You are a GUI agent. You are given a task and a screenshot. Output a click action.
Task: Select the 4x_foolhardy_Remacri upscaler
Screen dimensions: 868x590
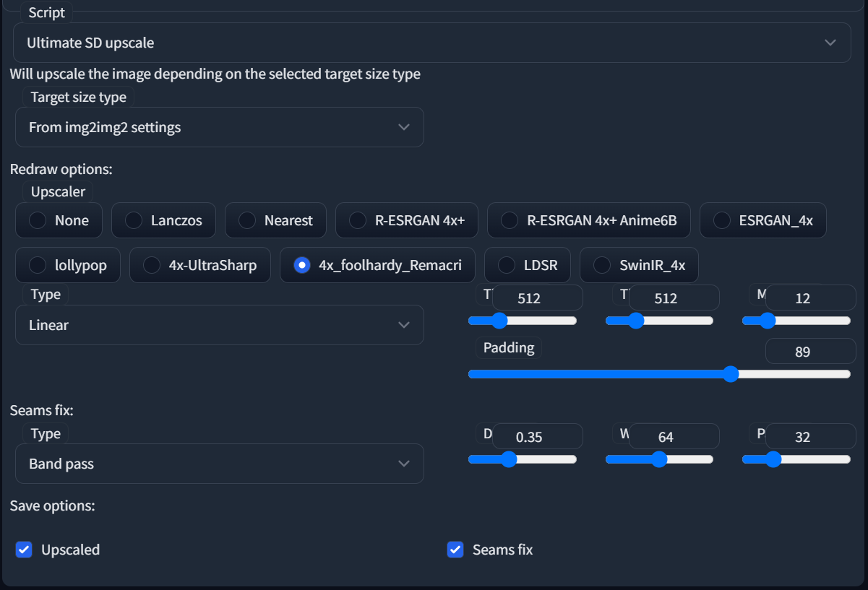(x=377, y=265)
